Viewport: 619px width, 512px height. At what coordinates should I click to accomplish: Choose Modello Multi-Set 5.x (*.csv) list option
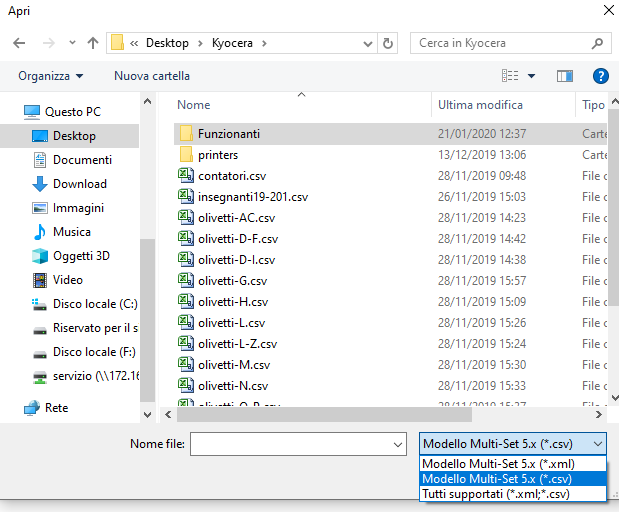click(x=512, y=479)
